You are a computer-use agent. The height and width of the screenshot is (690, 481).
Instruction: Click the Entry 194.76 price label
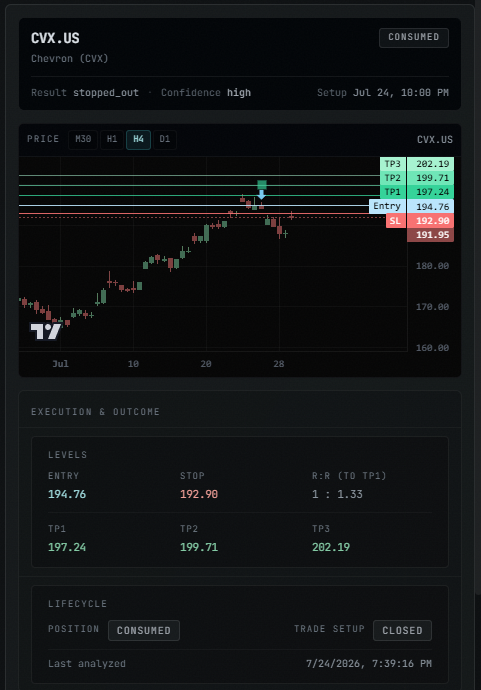coord(411,206)
